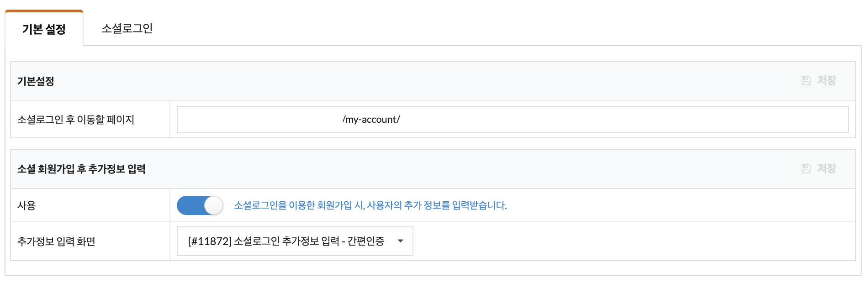Click the 소셜로그인 후 이동할 페이지 label
This screenshot has width=868, height=283.
(x=76, y=120)
